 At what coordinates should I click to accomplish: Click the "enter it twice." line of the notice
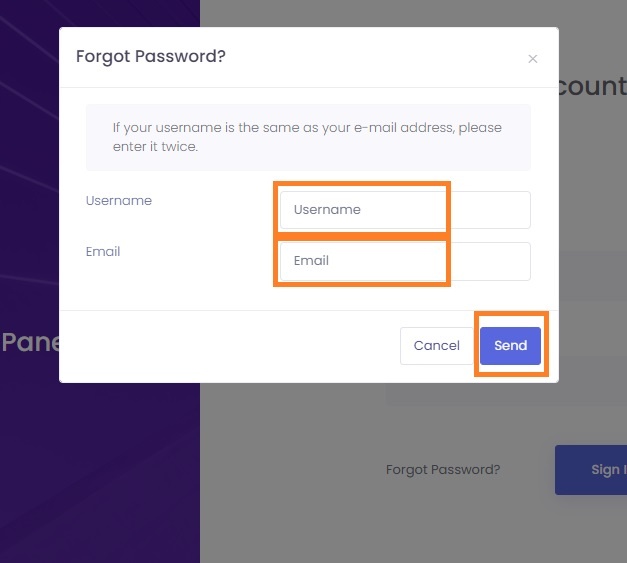[155, 147]
